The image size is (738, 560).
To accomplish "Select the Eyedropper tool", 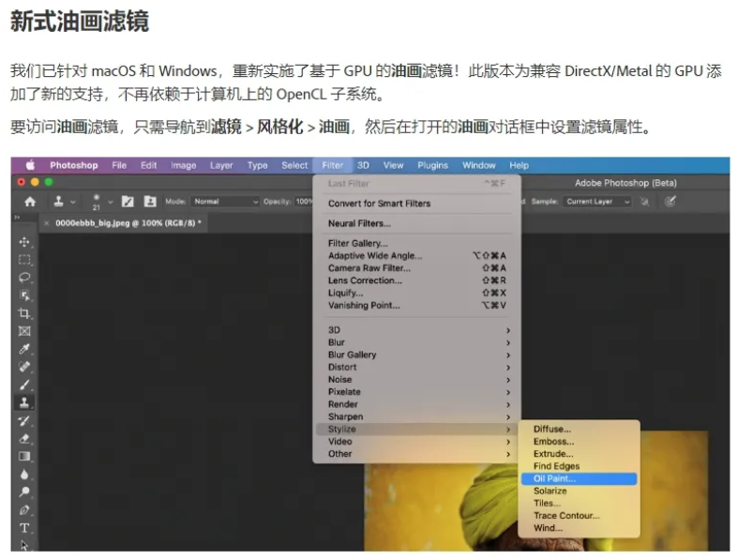I will click(x=24, y=349).
